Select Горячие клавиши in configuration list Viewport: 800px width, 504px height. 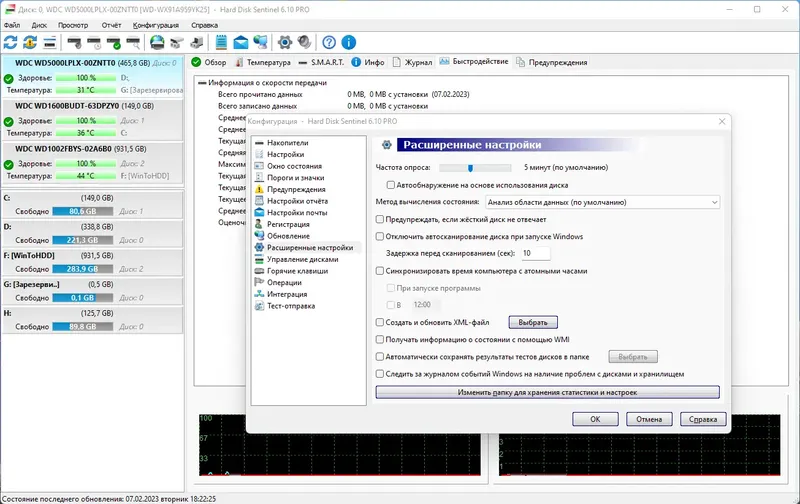pos(297,271)
